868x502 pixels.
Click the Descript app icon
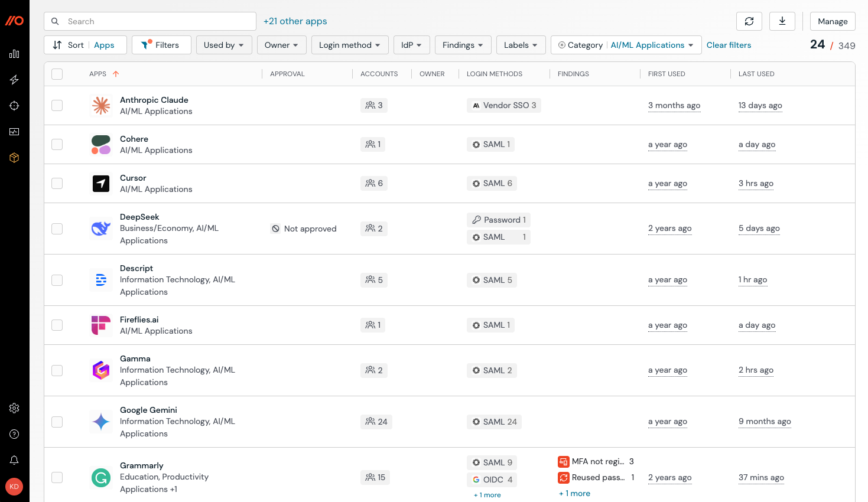[101, 280]
